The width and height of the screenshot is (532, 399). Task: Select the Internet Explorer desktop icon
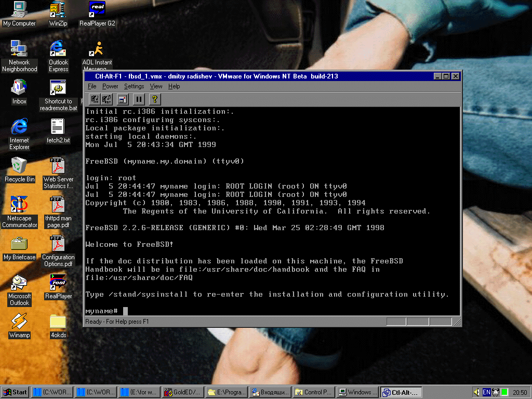(x=19, y=134)
